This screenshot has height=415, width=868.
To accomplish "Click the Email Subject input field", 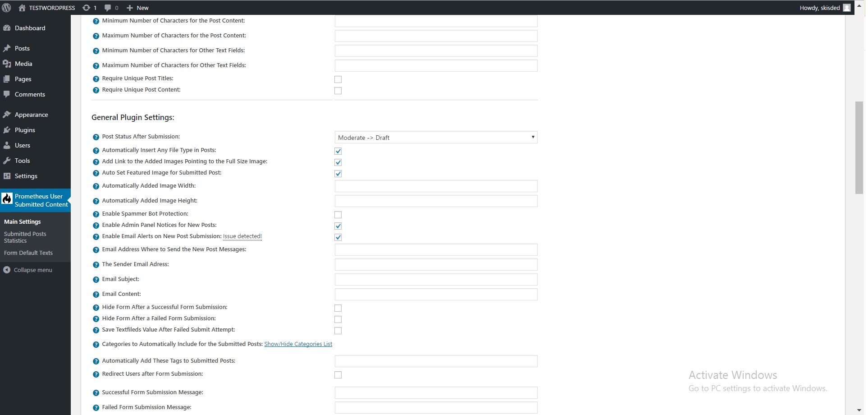I will click(x=436, y=280).
